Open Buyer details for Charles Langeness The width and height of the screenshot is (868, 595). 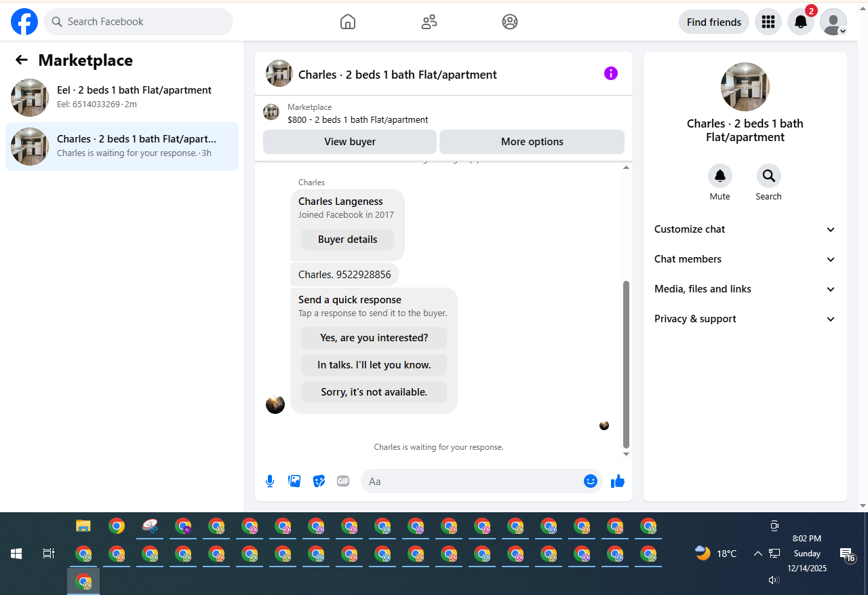click(x=347, y=239)
